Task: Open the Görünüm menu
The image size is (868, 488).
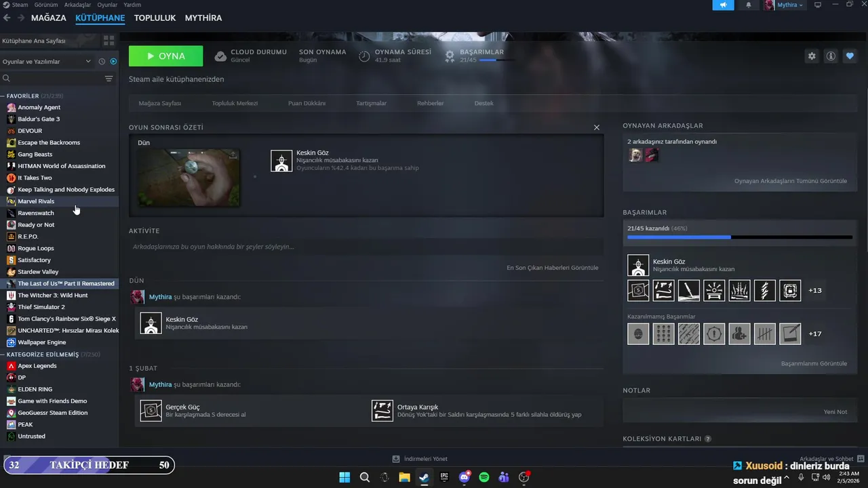Action: 46,5
